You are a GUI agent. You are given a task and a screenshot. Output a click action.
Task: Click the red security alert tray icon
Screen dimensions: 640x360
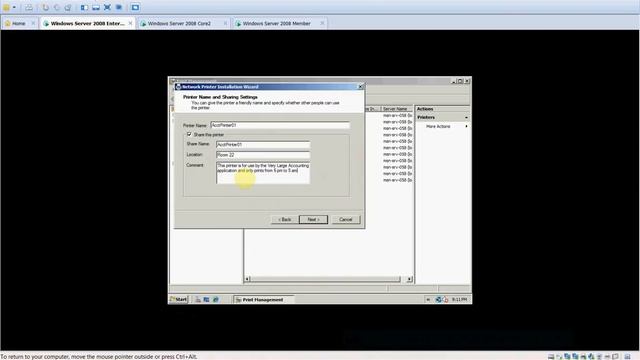click(x=445, y=300)
